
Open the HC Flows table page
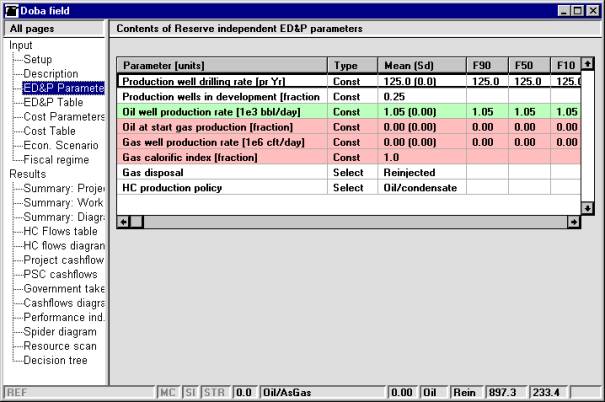60,231
